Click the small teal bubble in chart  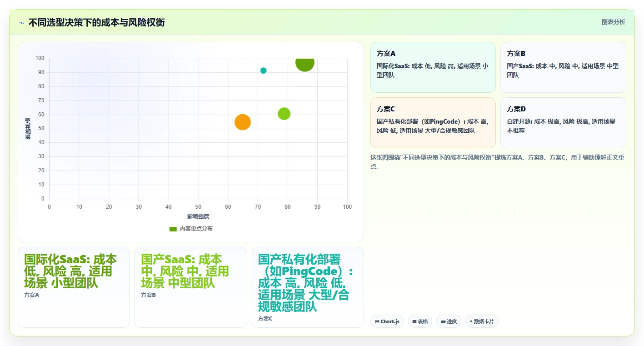(x=263, y=70)
